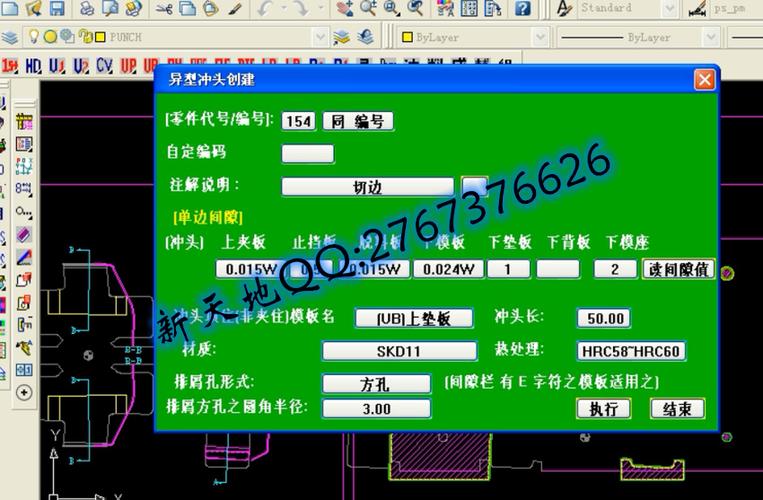The image size is (763, 500).
Task: Click the circled plus icon in left toolbar
Action: click(24, 392)
